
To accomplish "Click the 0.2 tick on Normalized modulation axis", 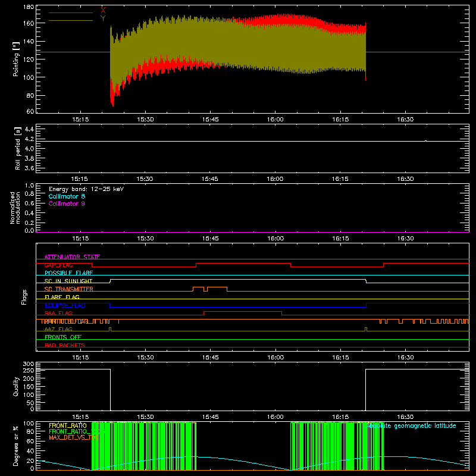I will click(29, 223).
